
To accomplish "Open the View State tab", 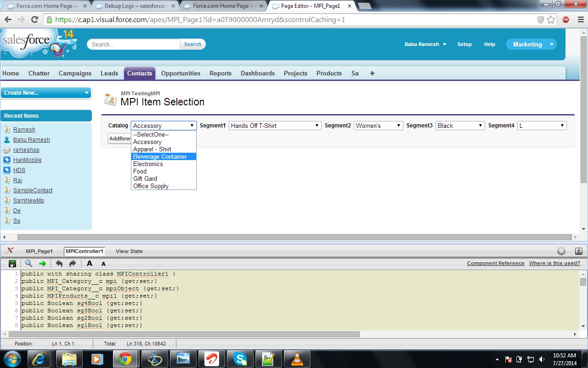I will point(129,251).
